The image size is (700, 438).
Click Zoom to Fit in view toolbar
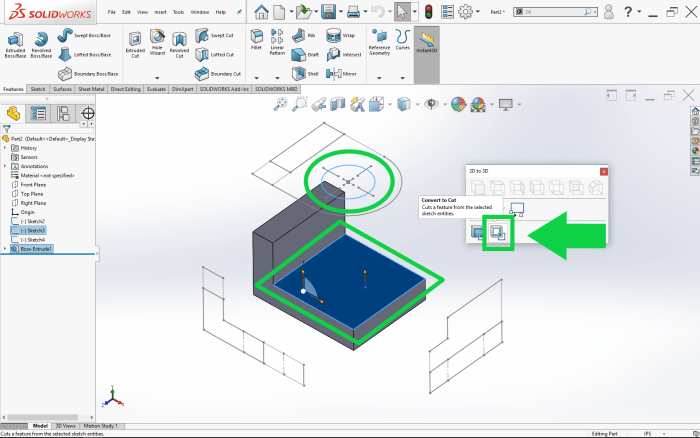pyautogui.click(x=280, y=104)
